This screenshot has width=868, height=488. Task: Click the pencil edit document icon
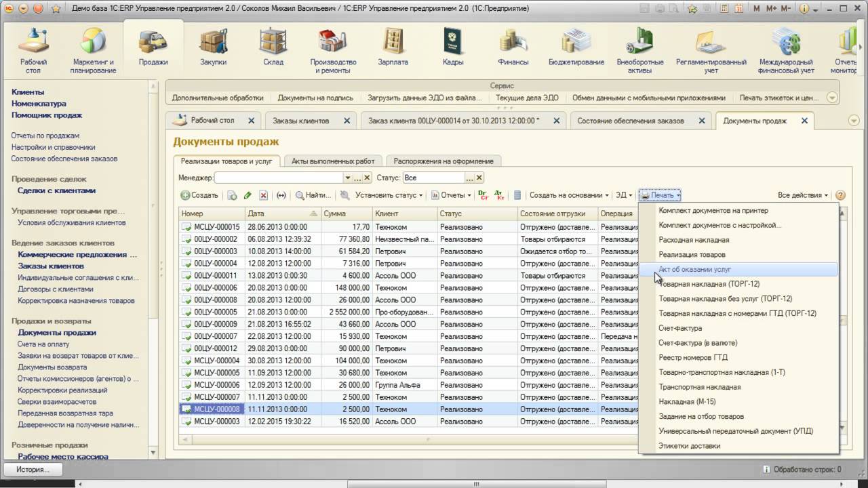tap(248, 195)
